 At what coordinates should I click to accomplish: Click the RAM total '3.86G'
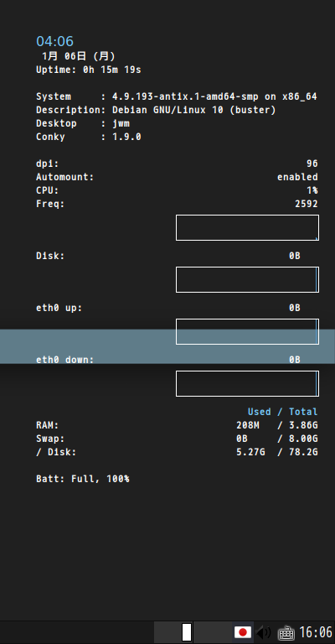303,425
